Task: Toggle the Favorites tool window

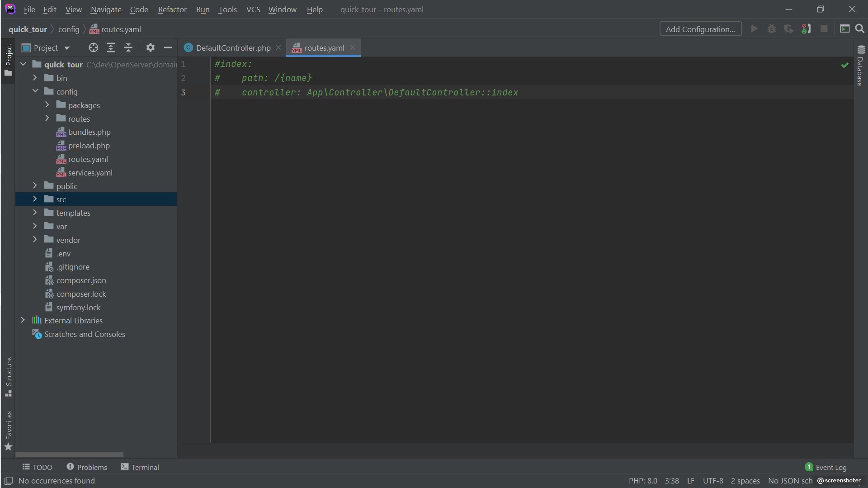Action: (8, 430)
